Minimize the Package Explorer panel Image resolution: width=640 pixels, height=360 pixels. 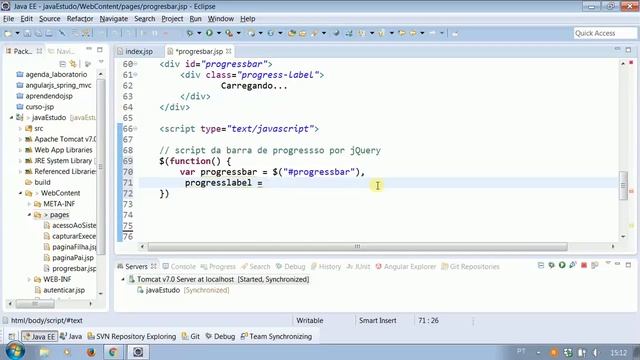(x=89, y=49)
